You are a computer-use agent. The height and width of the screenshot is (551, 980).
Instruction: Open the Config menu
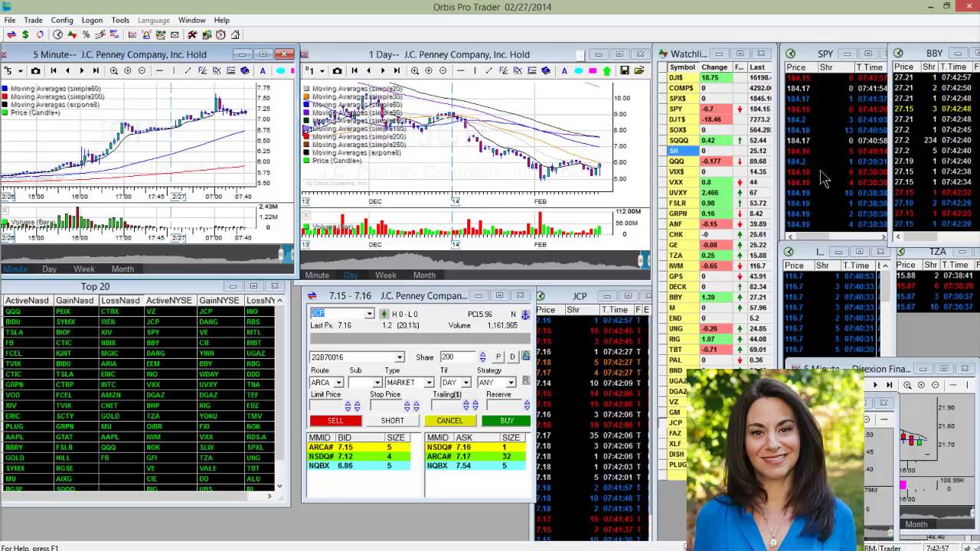click(62, 20)
